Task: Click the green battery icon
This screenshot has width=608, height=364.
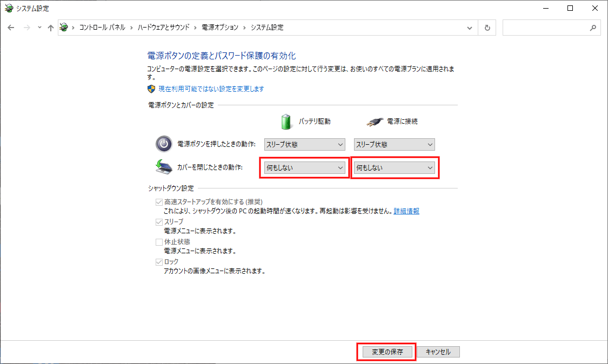Action: 285,121
